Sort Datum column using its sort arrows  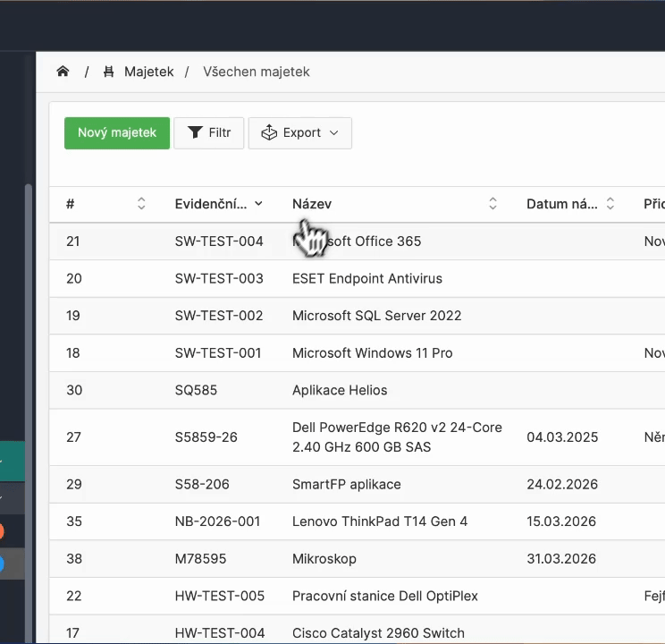(610, 204)
